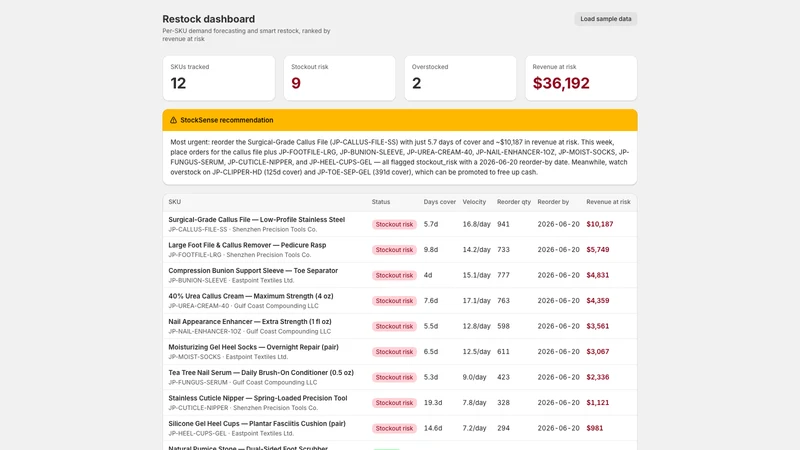This screenshot has width=800, height=450.
Task: Click the $5,749 revenue at risk value
Action: pos(597,249)
